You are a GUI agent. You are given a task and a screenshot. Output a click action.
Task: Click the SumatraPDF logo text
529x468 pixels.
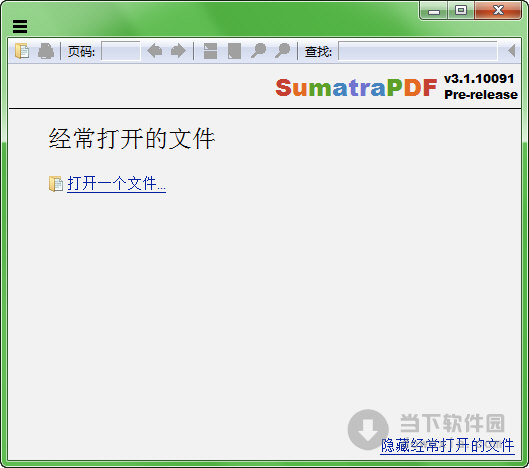356,88
